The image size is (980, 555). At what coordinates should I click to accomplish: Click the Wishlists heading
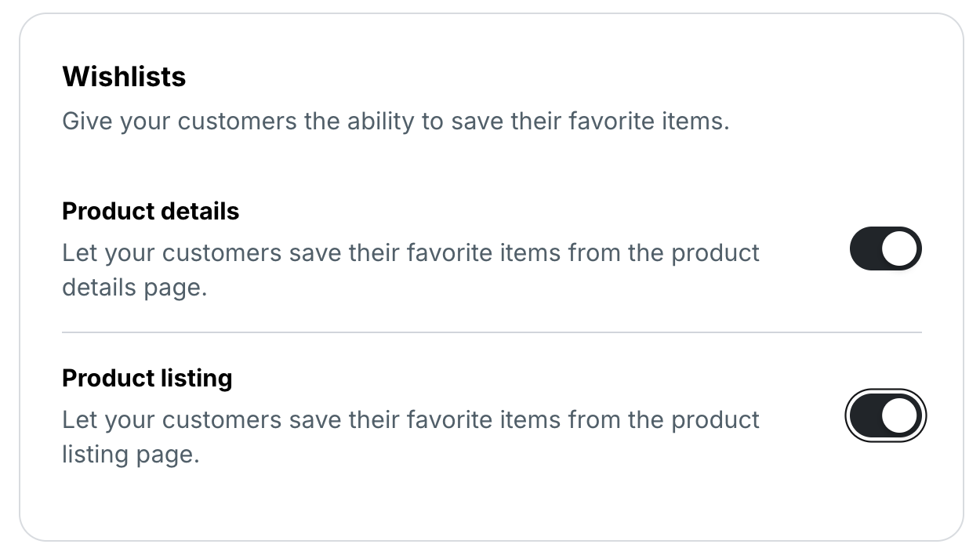(124, 77)
